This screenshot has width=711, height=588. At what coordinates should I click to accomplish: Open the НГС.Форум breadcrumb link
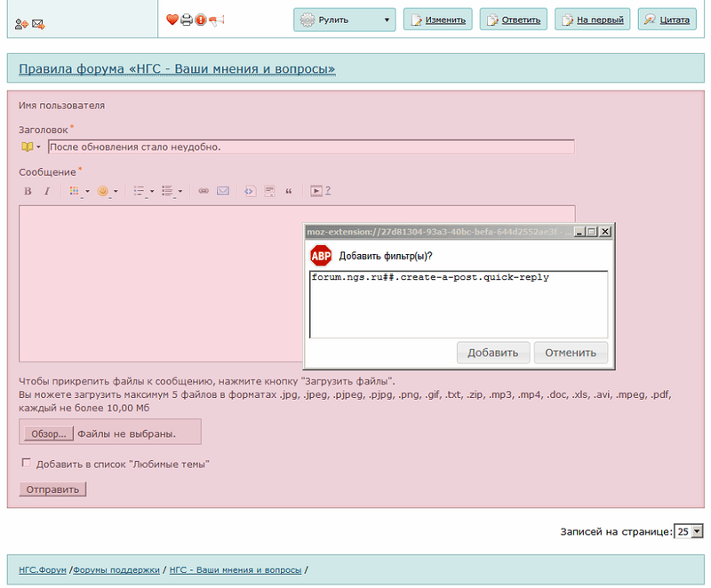43,570
